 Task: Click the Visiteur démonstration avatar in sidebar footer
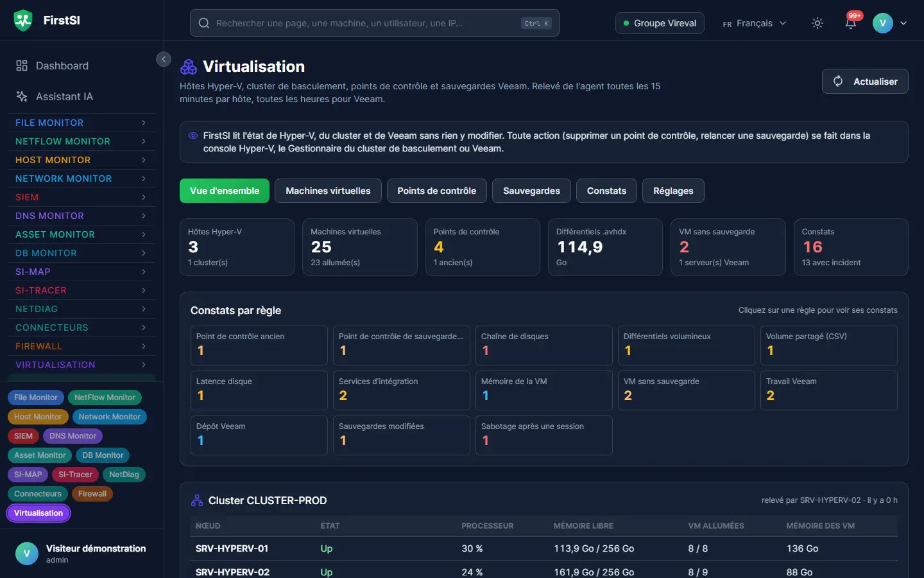pos(27,554)
